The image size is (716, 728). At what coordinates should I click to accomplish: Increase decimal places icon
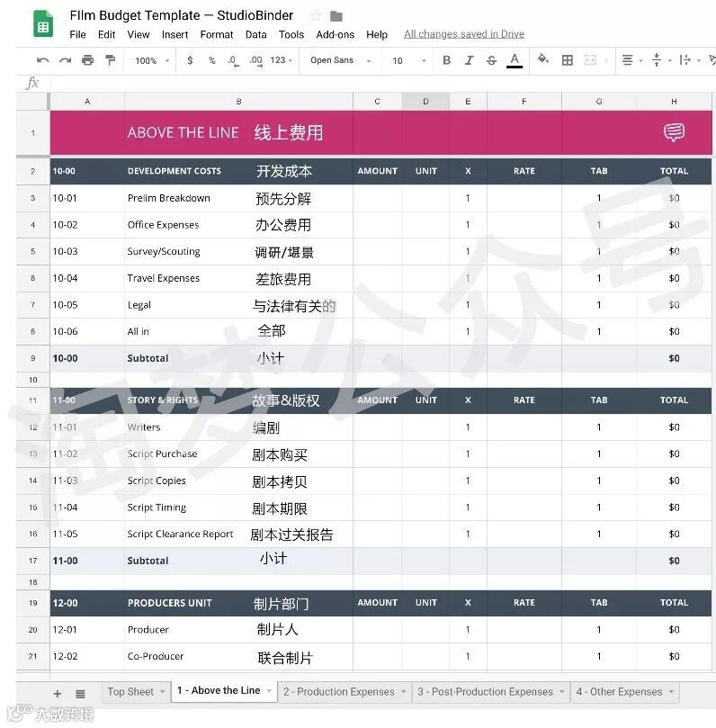tap(255, 61)
